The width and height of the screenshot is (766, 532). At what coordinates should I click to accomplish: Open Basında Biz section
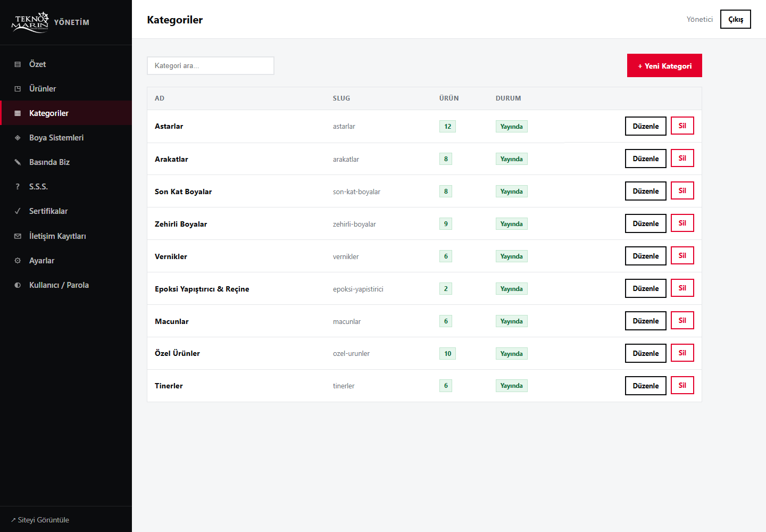tap(66, 162)
